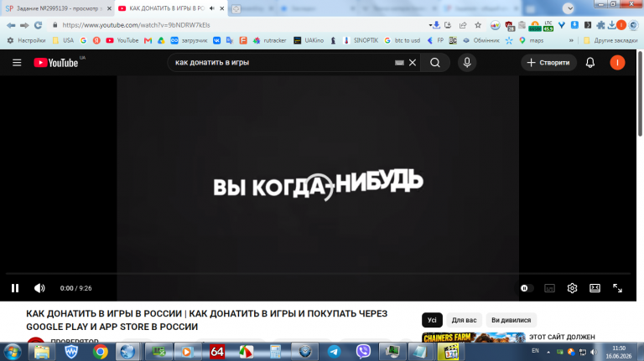Enter fullscreen video mode

pos(617,288)
